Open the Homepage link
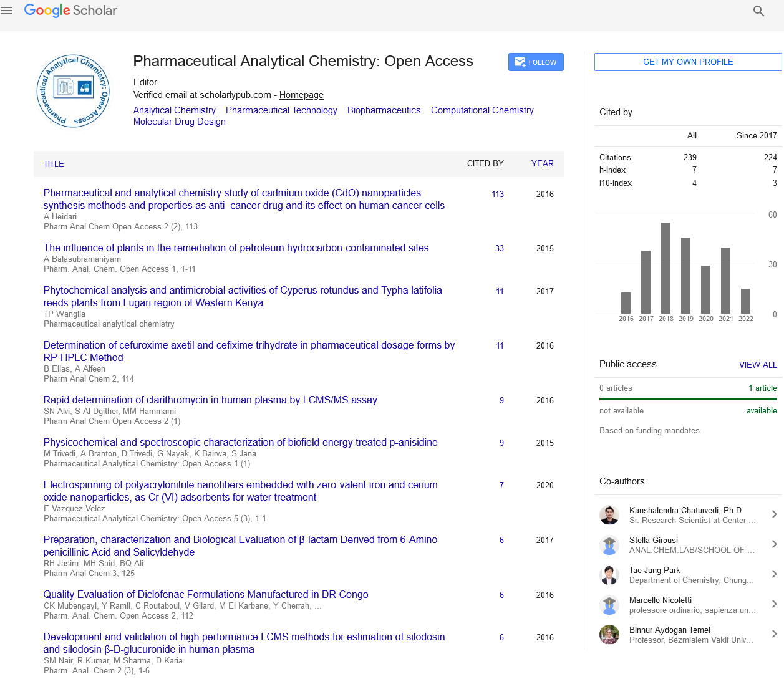Viewport: 784px width, 679px height. [x=301, y=95]
